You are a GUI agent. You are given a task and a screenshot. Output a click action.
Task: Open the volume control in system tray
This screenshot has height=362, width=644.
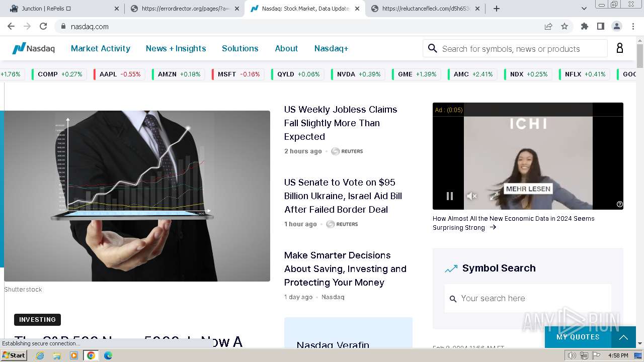(572, 355)
